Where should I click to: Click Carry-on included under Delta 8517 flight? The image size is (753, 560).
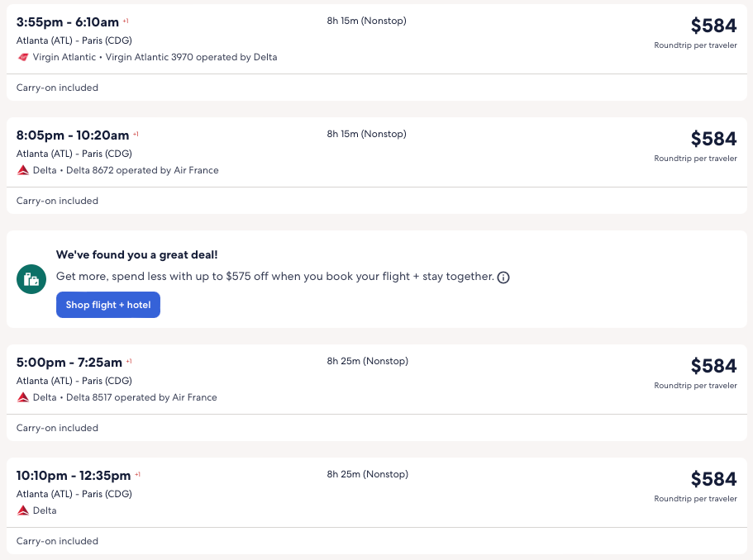coord(57,428)
